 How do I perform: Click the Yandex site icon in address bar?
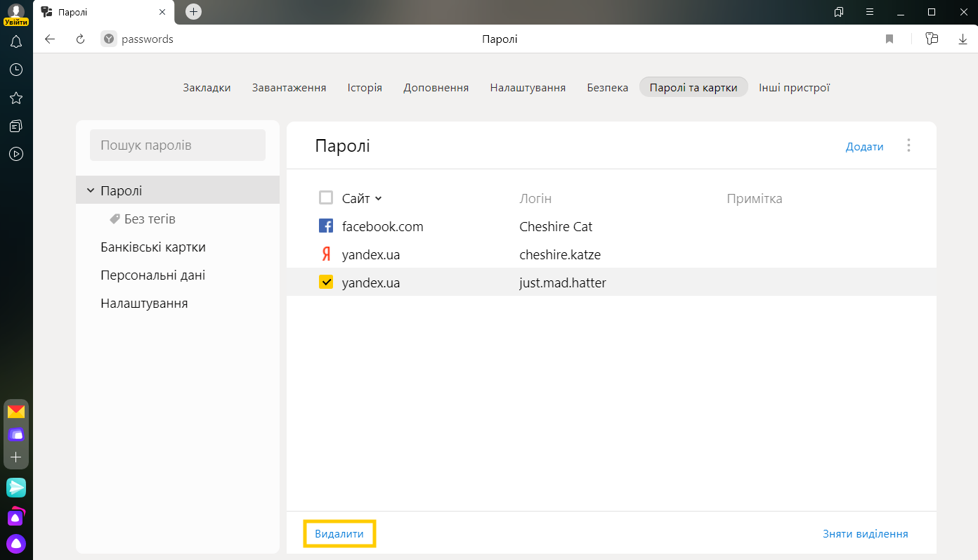coord(108,39)
